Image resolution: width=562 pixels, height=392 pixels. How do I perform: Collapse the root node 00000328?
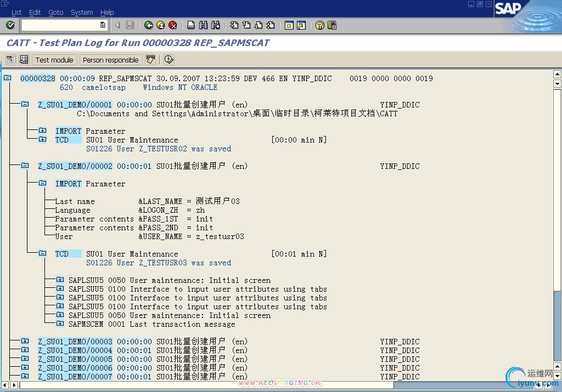click(x=7, y=78)
